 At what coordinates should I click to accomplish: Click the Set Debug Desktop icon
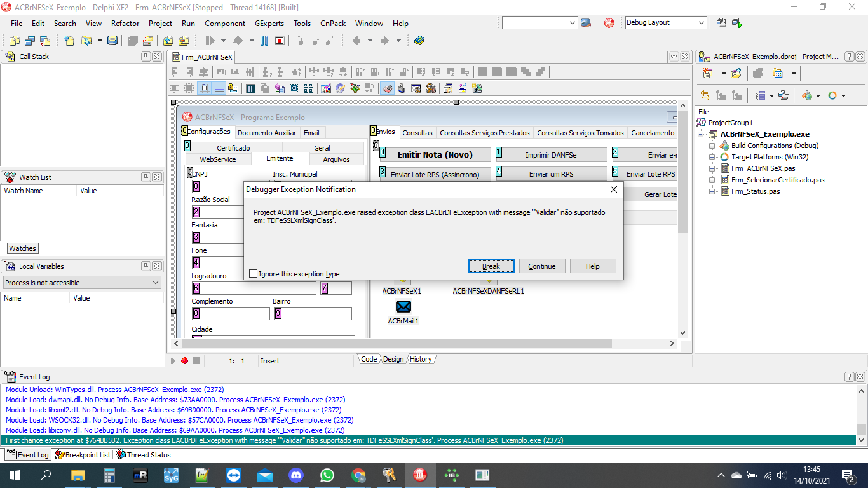tap(736, 23)
